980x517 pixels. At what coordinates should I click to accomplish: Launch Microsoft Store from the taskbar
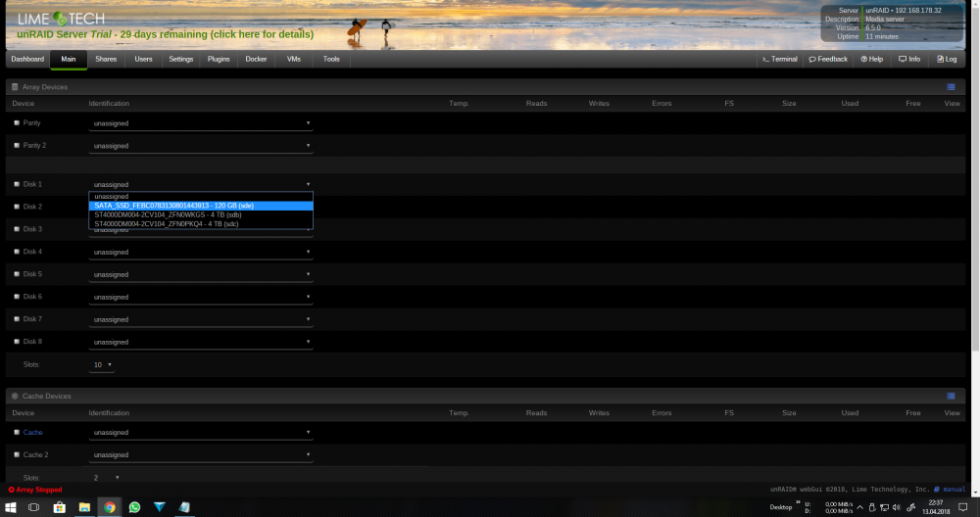click(x=60, y=507)
